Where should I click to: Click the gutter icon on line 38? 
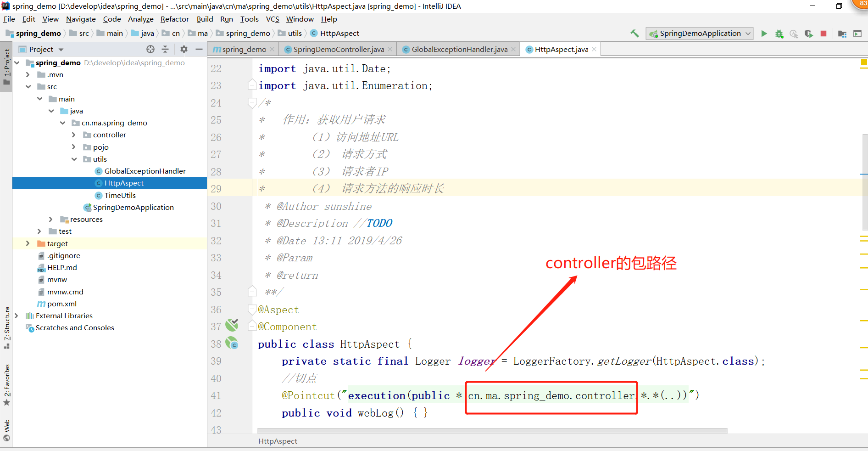tap(232, 343)
